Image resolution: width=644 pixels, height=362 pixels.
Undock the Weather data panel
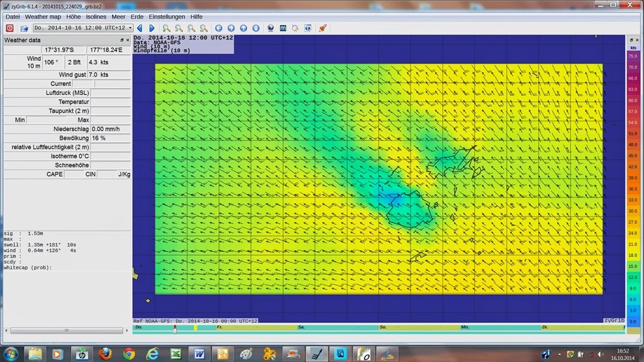[x=121, y=40]
